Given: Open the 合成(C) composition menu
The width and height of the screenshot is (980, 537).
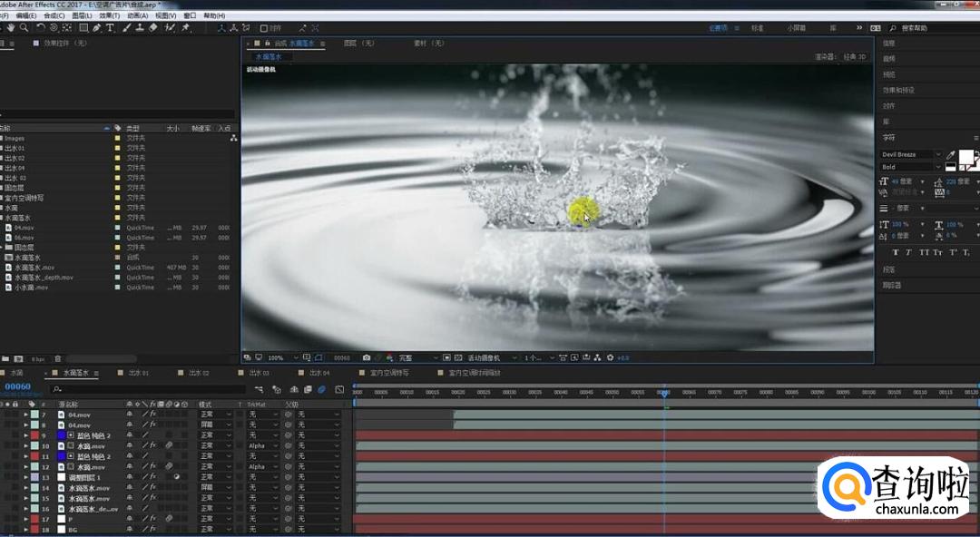Looking at the screenshot, I should click(x=54, y=15).
